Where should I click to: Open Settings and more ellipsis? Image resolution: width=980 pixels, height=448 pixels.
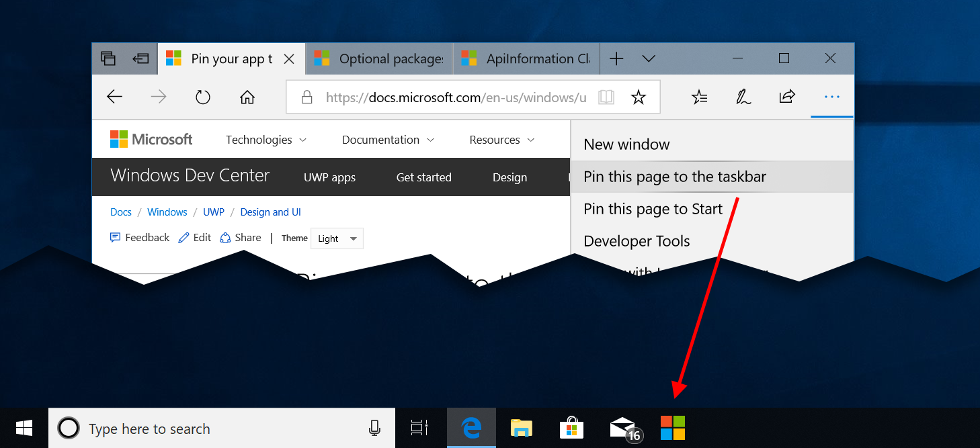[832, 97]
